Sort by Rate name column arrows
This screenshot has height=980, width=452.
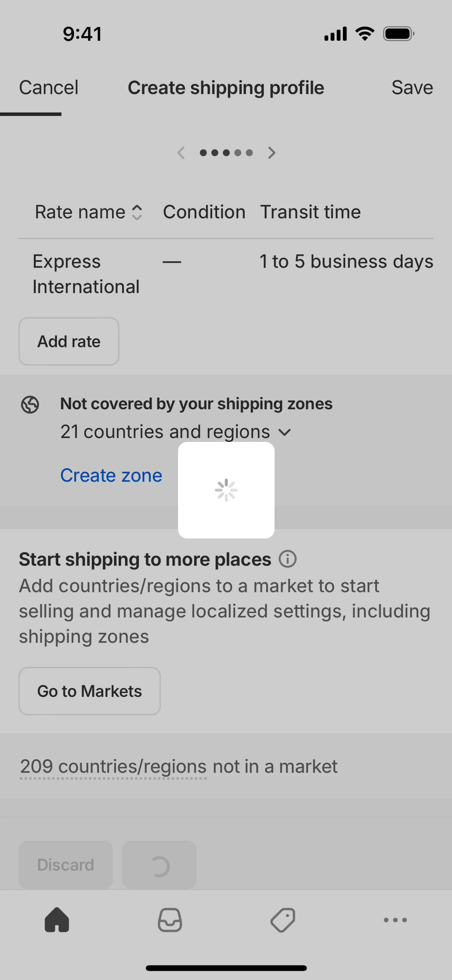pyautogui.click(x=137, y=212)
